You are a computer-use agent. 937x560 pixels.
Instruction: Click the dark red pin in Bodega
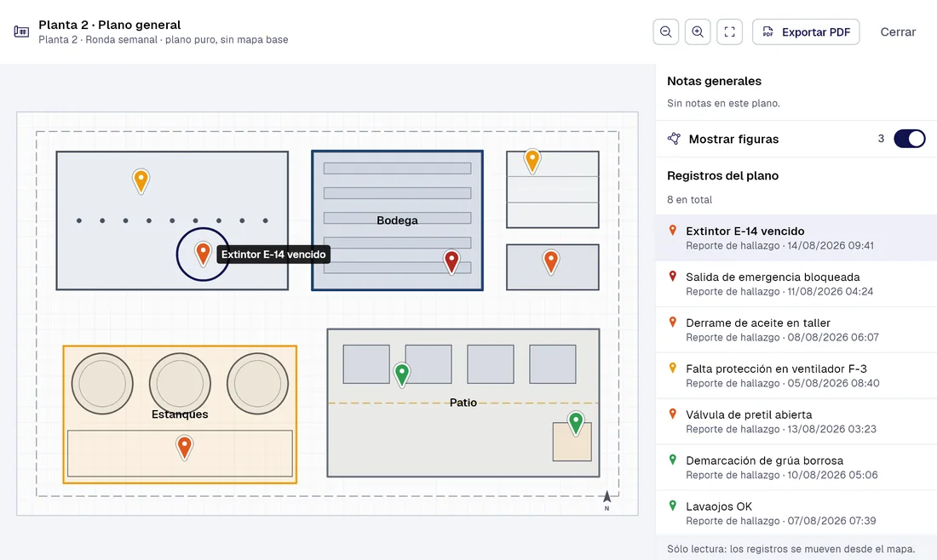(x=451, y=261)
